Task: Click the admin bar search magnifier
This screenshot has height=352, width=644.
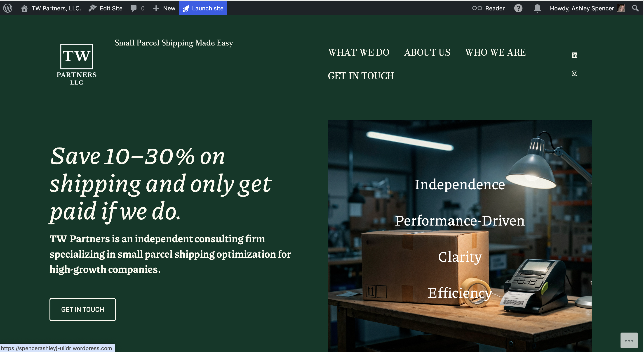Action: [x=635, y=8]
